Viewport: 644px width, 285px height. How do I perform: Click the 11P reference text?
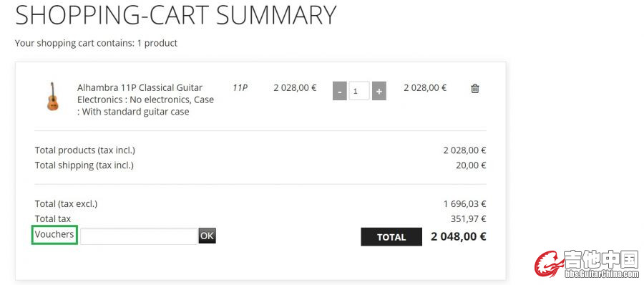240,87
